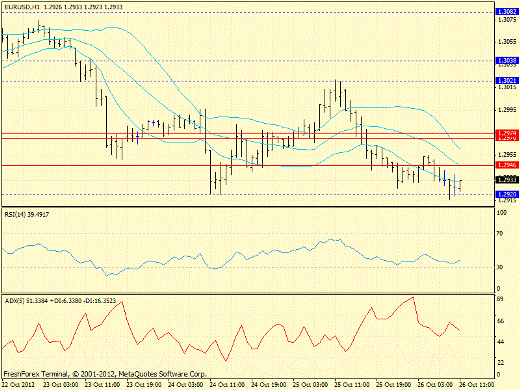Screen dimensions: 520x390
Task: Click the red 1.2974 price label
Action: pyautogui.click(x=507, y=133)
